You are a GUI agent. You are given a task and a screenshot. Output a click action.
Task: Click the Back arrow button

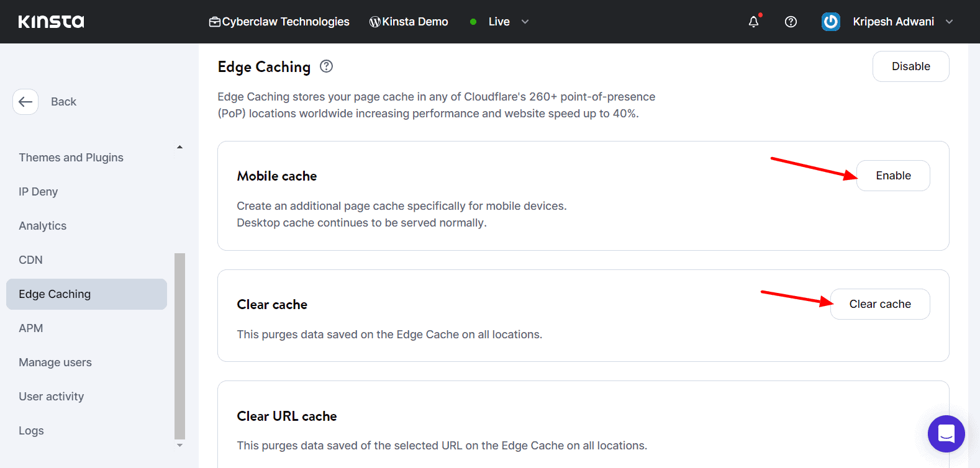point(25,102)
